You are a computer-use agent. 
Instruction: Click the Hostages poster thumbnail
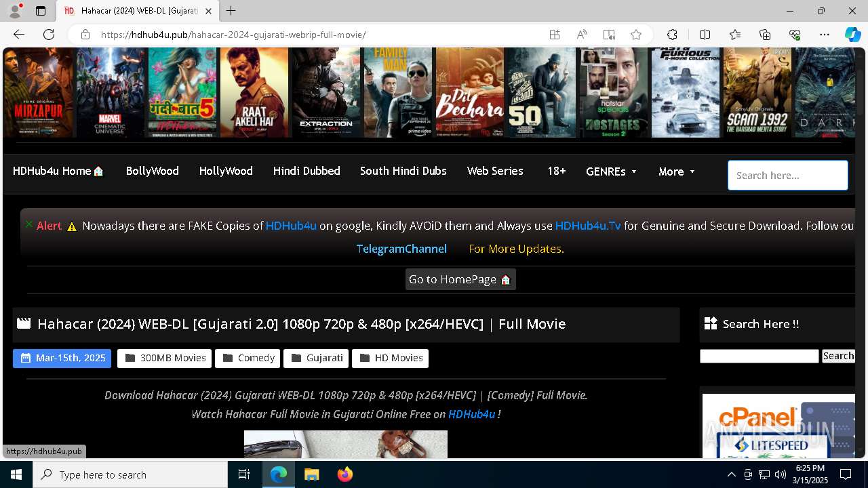coord(614,93)
